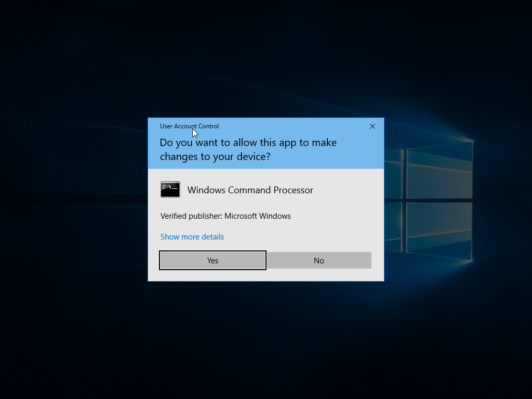
Task: Select the UAC dialog header question
Action: click(248, 150)
